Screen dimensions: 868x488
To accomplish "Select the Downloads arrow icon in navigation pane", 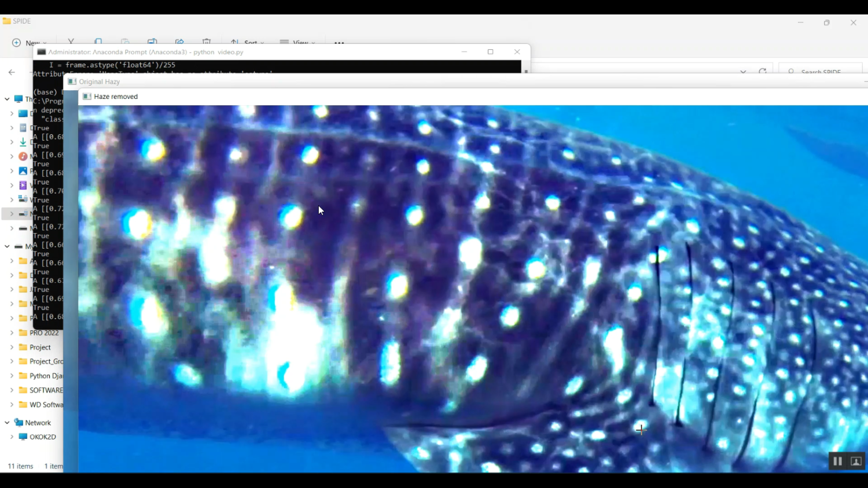I will tap(23, 142).
